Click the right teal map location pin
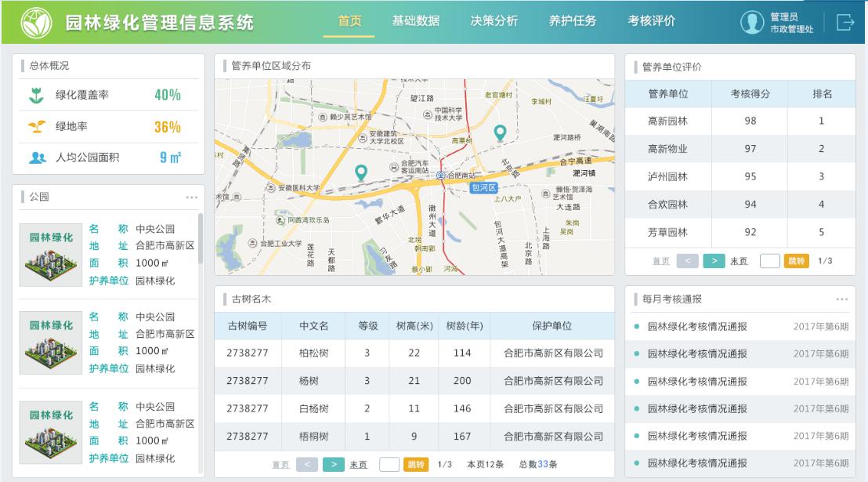Screen dimensions: 868x482 (500, 133)
